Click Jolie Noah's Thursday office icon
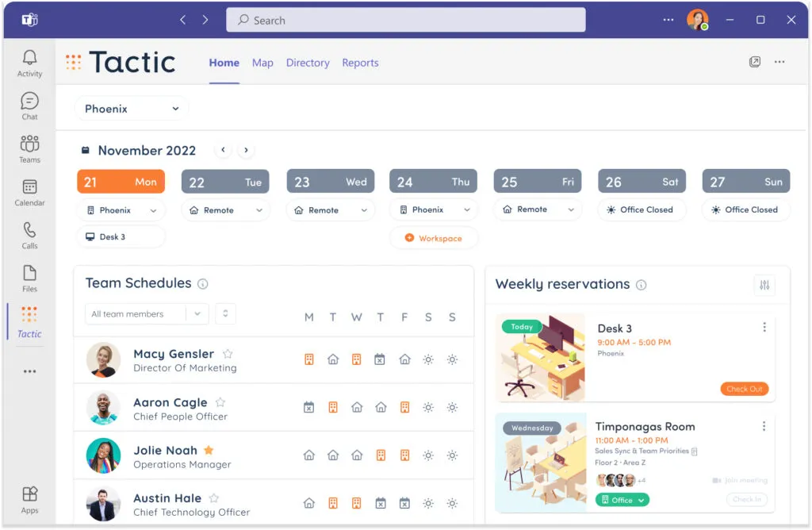 381,455
